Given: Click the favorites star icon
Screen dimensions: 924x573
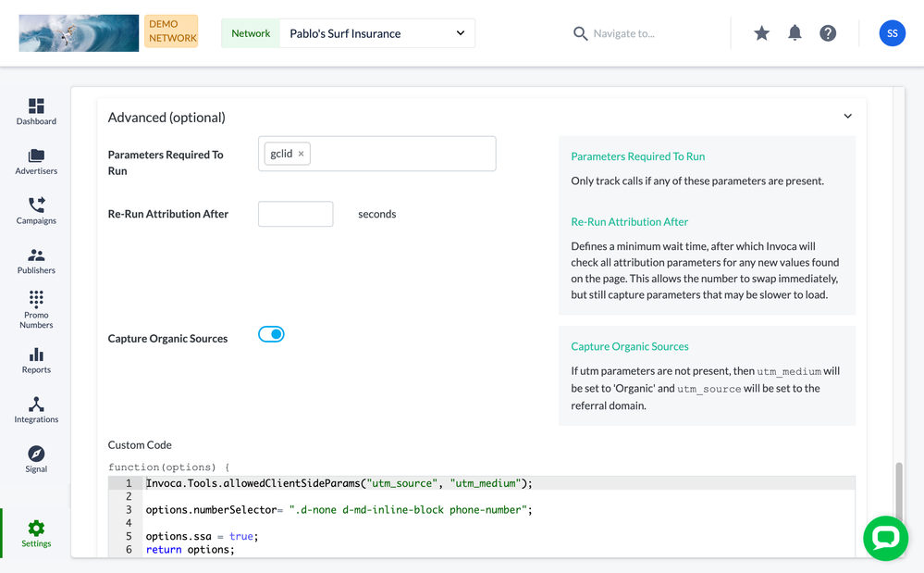Looking at the screenshot, I should 761,33.
